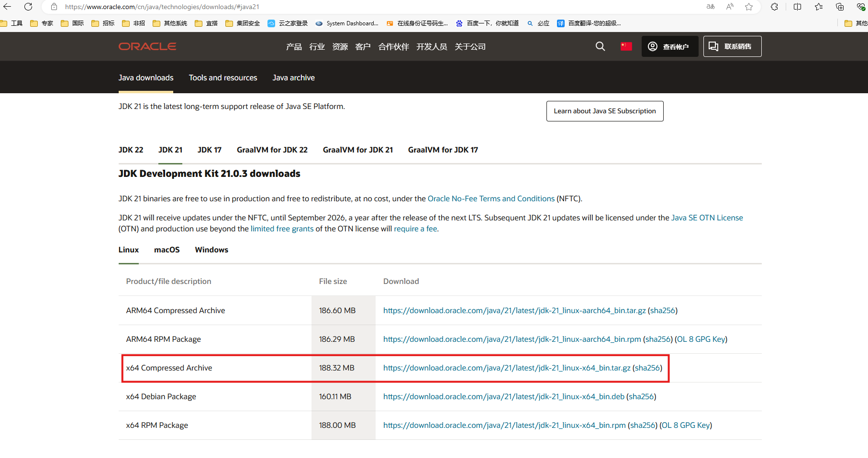868x458 pixels.
Task: Open the 行业 menu
Action: click(317, 46)
